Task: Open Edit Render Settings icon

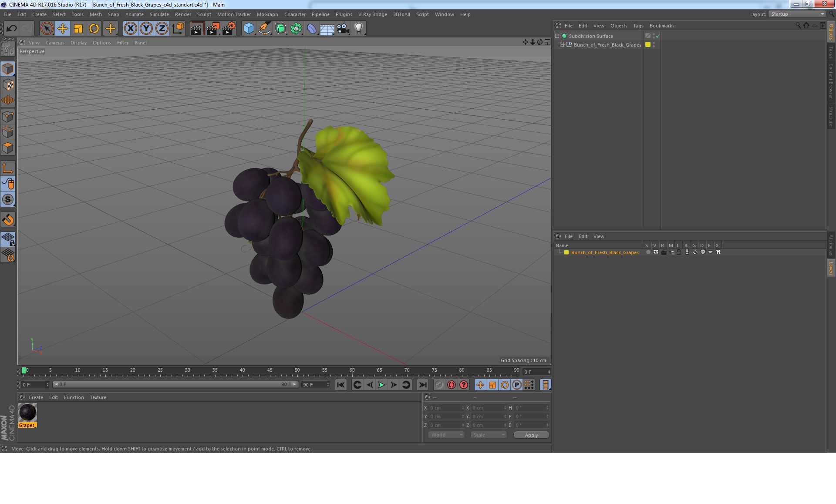Action: pos(229,29)
